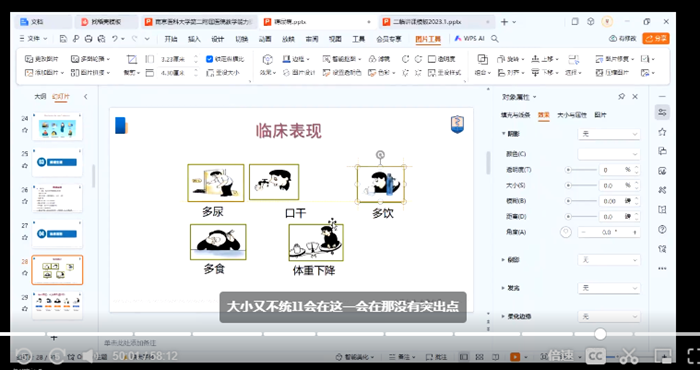700x370 pixels.
Task: Click the rotation handle above the 多饮 picture
Action: pos(380,155)
